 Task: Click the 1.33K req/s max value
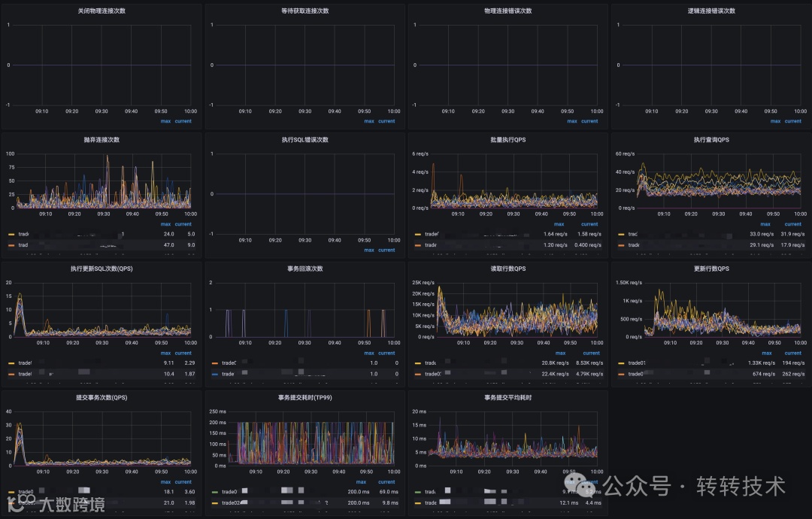coord(761,363)
